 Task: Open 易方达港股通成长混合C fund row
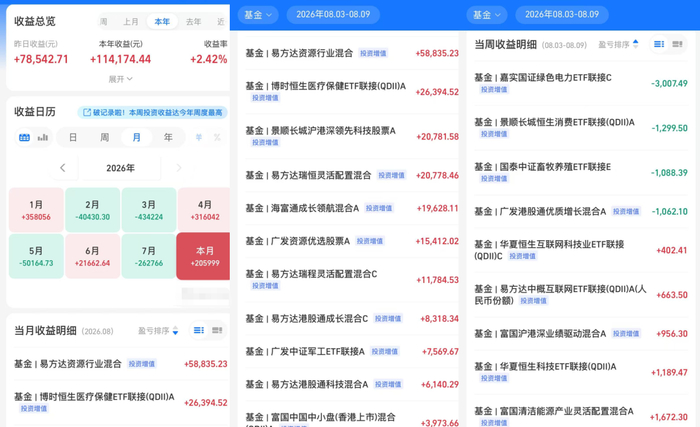tap(352, 318)
